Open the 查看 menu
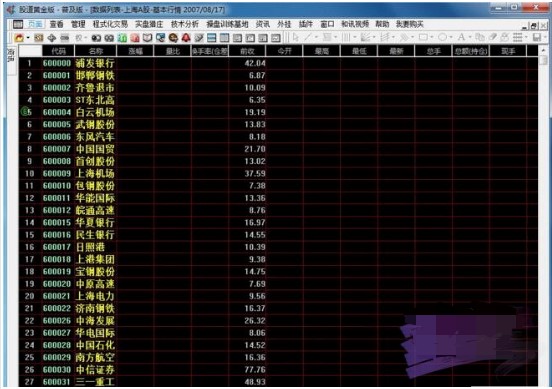 click(56, 24)
